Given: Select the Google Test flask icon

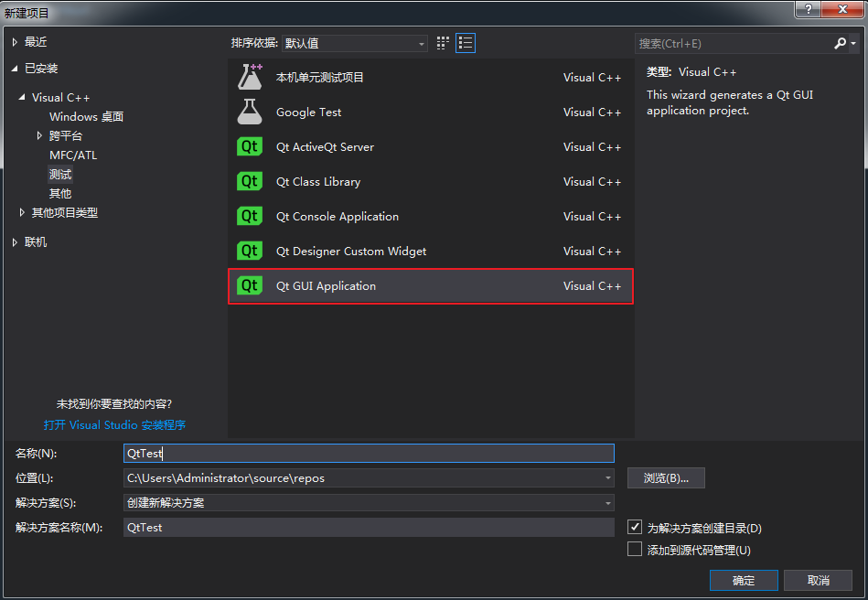Looking at the screenshot, I should pyautogui.click(x=249, y=112).
